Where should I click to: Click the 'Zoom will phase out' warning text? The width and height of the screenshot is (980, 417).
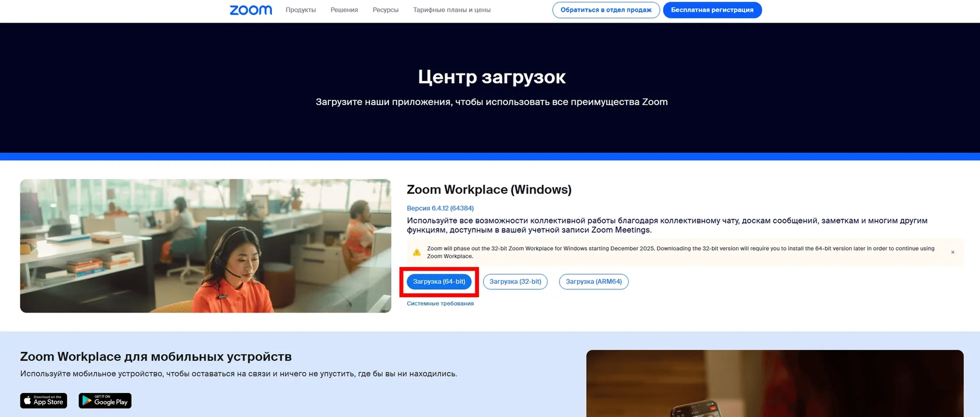point(681,252)
